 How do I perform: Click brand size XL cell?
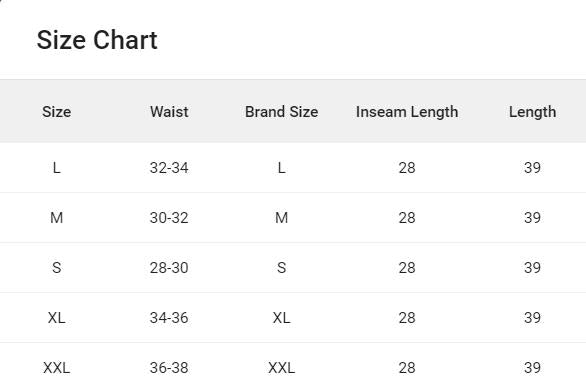[x=281, y=318]
